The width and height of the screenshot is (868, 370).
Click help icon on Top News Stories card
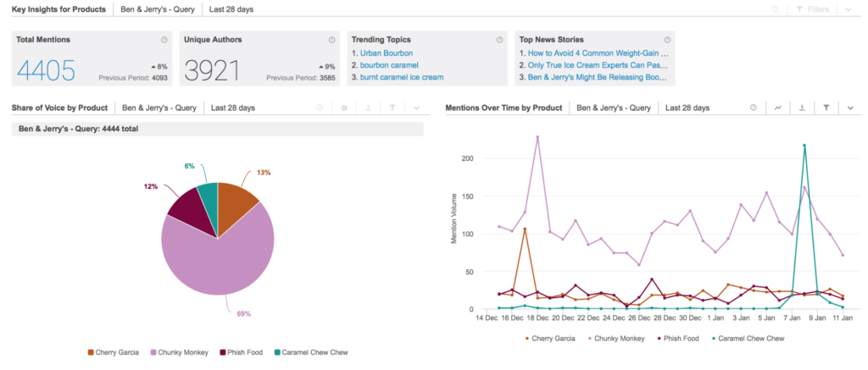click(x=667, y=40)
